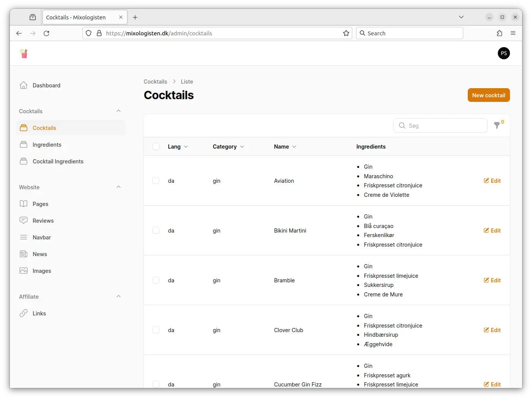Edit the Clover Club cocktail
This screenshot has height=399, width=532.
pos(492,330)
